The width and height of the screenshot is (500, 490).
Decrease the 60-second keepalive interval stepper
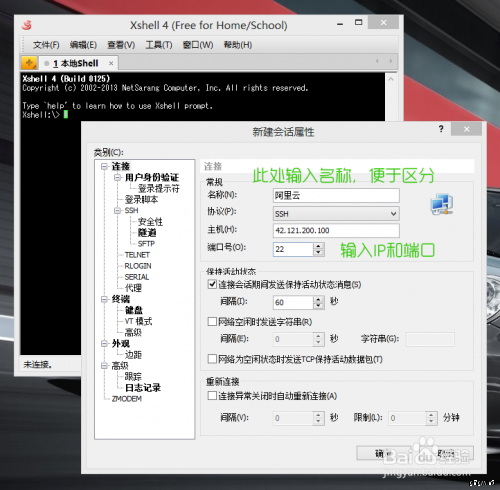coord(318,306)
